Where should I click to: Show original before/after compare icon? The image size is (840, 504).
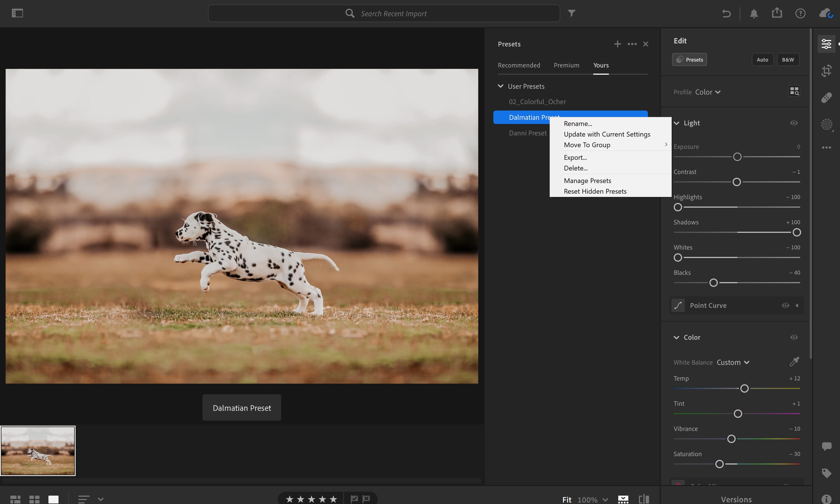[x=644, y=499]
